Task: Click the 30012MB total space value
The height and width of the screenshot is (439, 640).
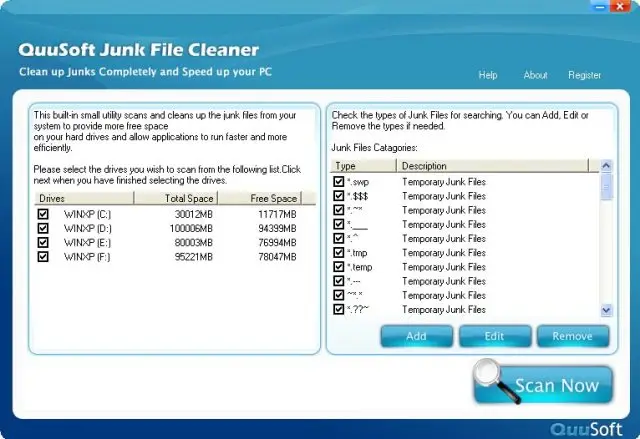Action: tap(193, 214)
